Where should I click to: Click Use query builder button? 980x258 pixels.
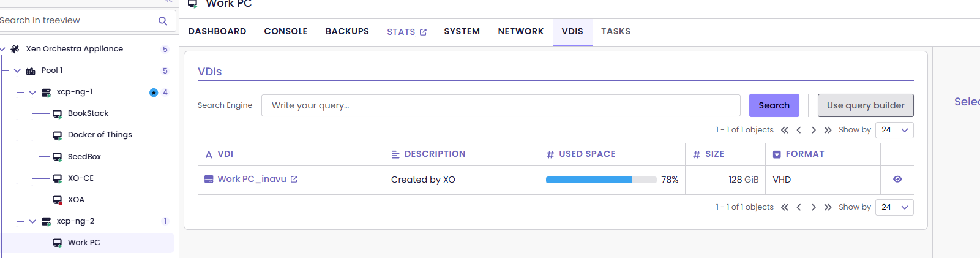(x=865, y=105)
